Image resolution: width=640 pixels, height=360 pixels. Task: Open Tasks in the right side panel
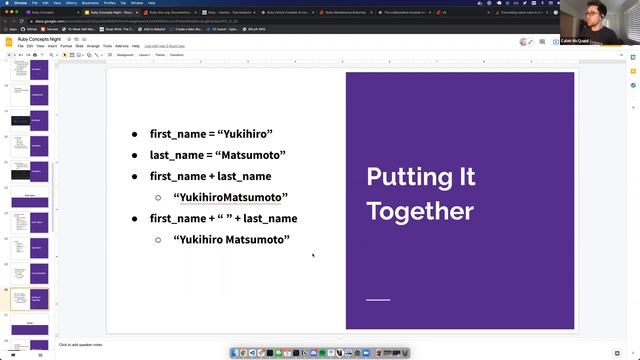click(x=633, y=85)
